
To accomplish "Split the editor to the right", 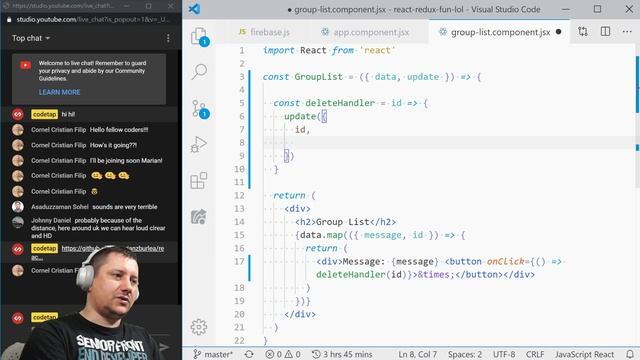I will [x=605, y=31].
